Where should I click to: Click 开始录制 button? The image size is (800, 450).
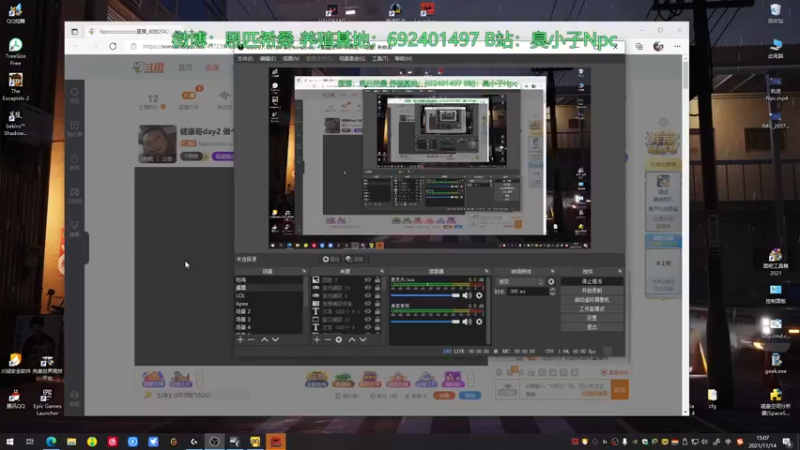point(592,291)
